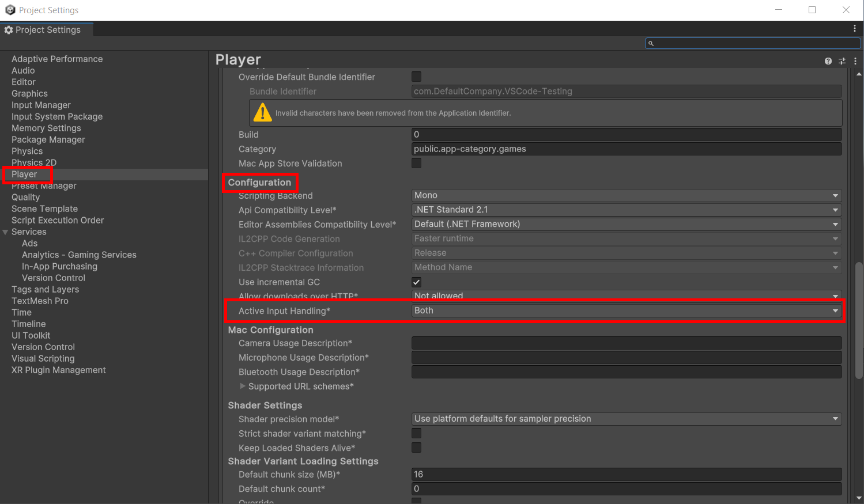Select Visual Scripting settings

click(x=43, y=358)
